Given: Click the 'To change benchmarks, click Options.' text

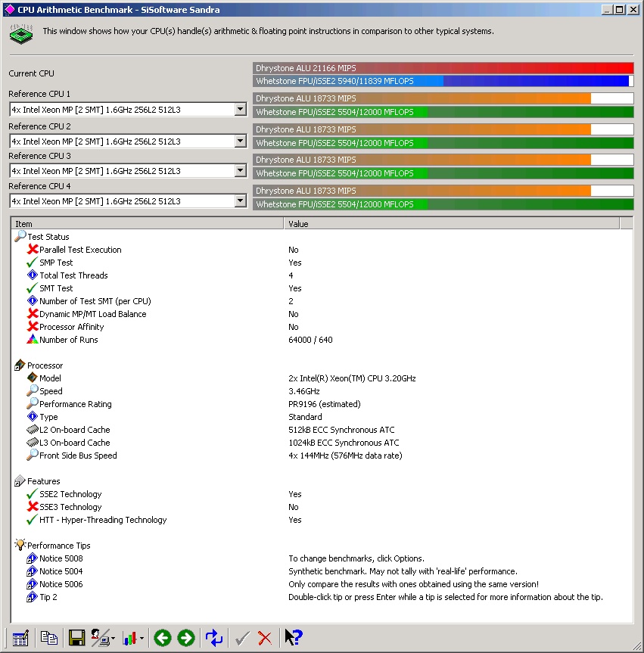Looking at the screenshot, I should (356, 558).
